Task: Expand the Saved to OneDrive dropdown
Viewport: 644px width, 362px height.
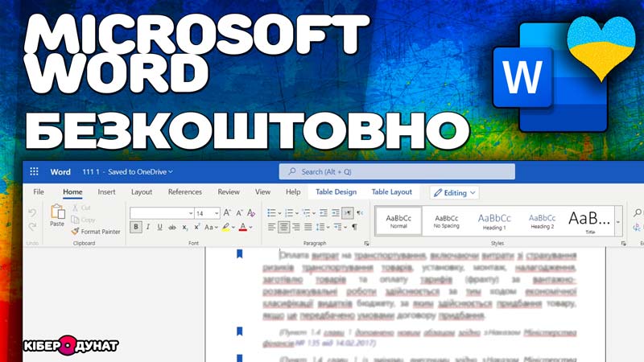Action: (140, 171)
